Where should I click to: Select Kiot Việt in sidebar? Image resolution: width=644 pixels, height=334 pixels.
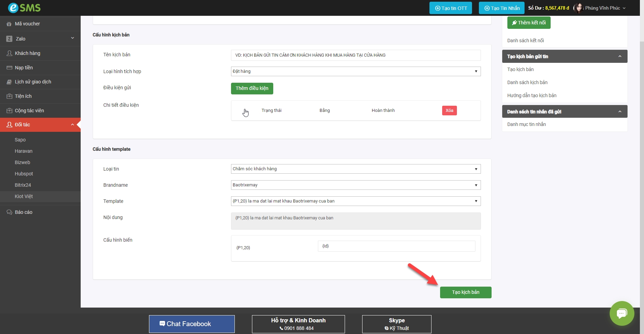click(x=24, y=196)
